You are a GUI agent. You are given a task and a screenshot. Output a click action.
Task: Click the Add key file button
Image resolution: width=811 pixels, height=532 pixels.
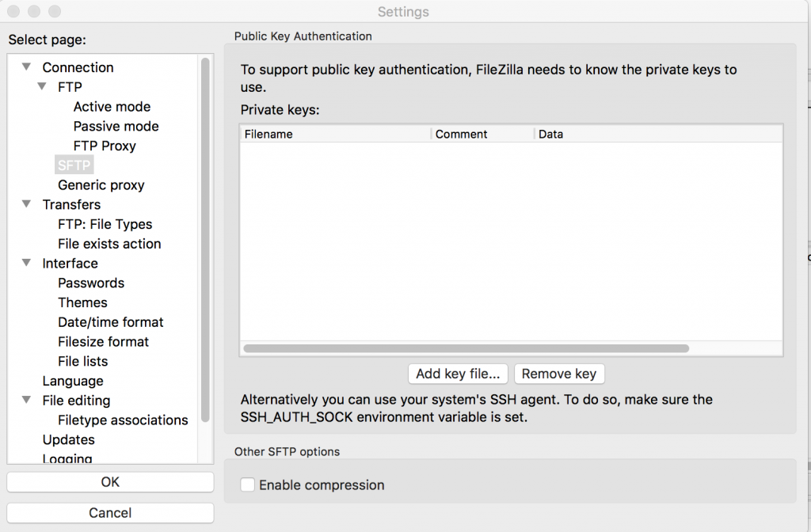pyautogui.click(x=458, y=374)
